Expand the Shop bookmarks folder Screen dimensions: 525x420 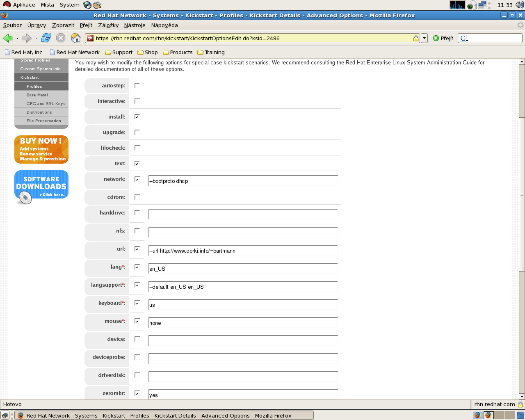click(x=148, y=52)
